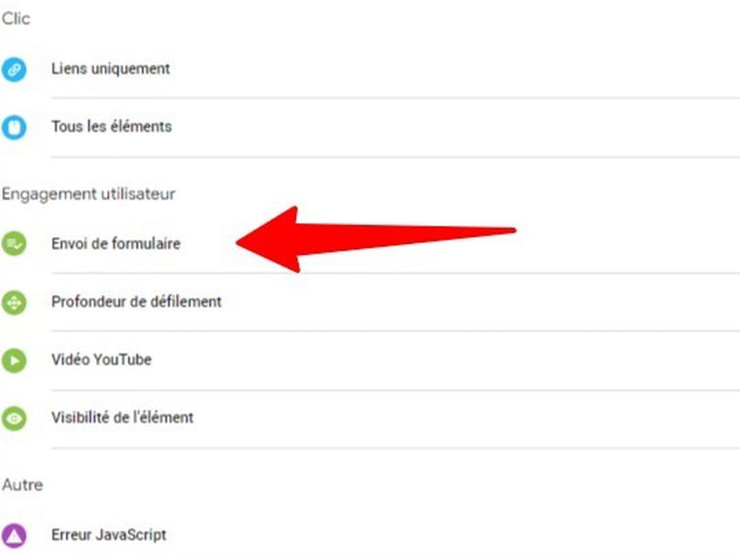This screenshot has width=740, height=560.
Task: Click the green play icon for Vidéo YouTube
Action: [x=14, y=361]
